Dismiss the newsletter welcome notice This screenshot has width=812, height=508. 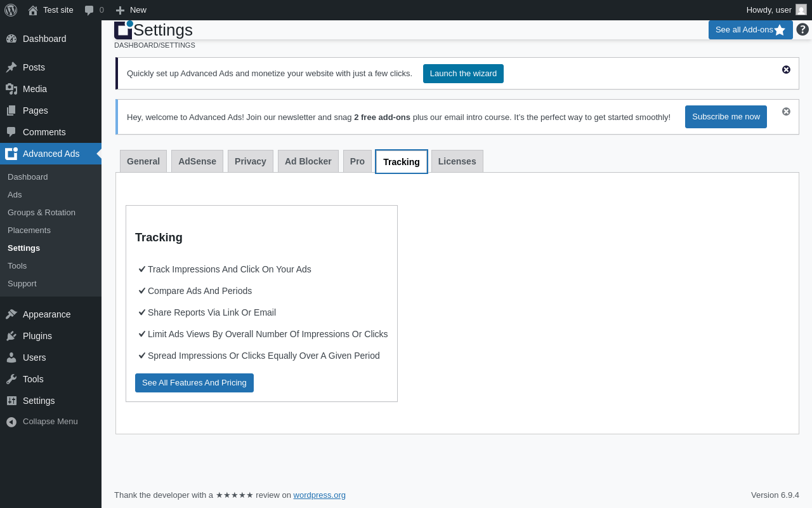pyautogui.click(x=786, y=112)
